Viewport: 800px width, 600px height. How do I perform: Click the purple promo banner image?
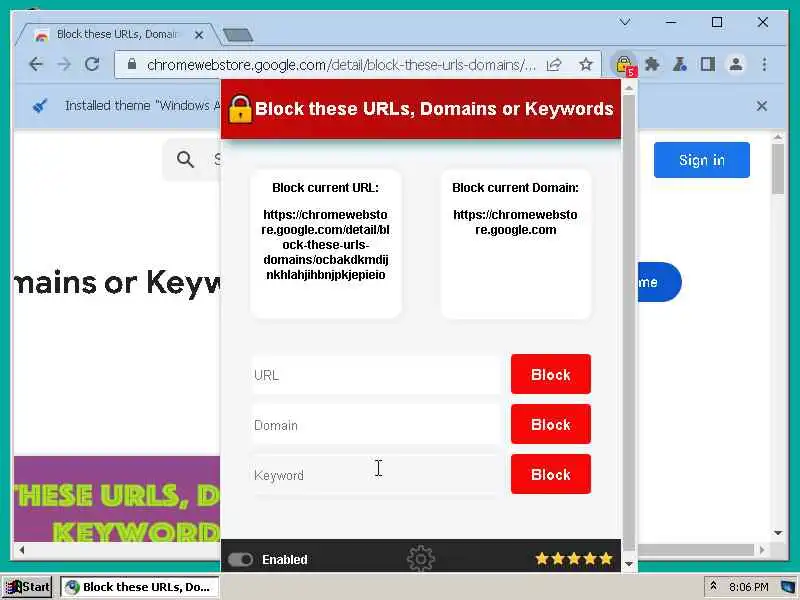(x=117, y=499)
